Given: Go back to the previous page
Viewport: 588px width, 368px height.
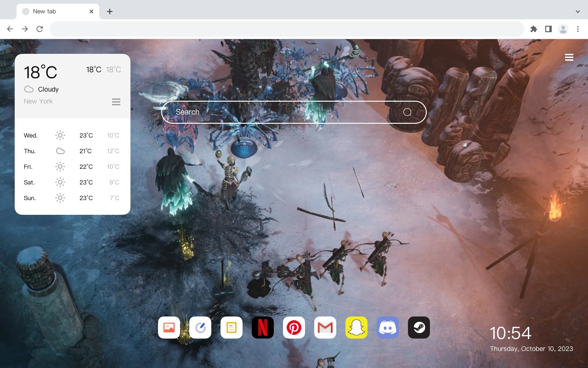Looking at the screenshot, I should [x=10, y=29].
